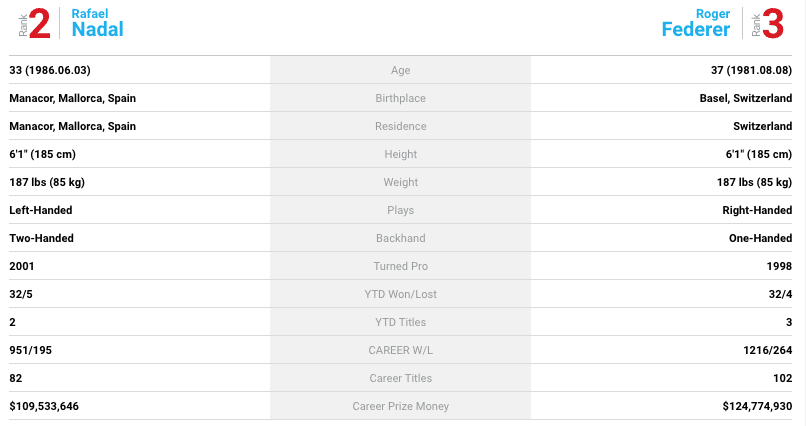
Task: Click the Weight category label
Action: click(x=400, y=182)
